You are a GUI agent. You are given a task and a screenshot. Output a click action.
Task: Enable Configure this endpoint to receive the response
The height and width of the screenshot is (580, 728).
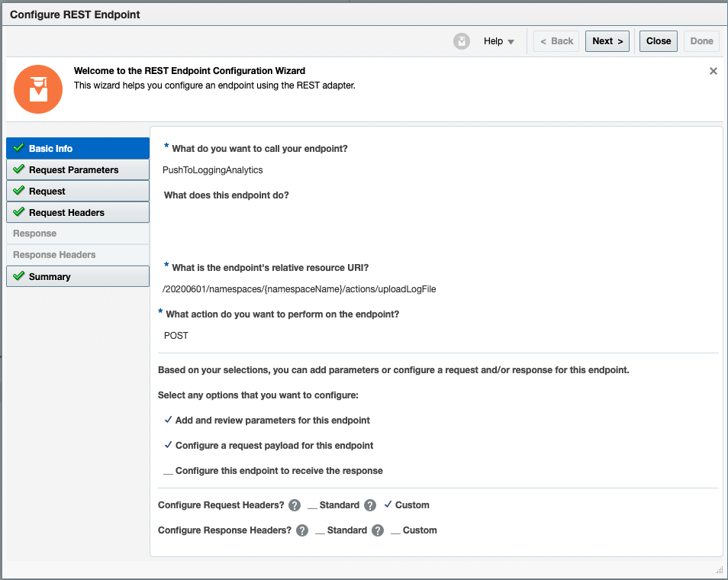169,470
